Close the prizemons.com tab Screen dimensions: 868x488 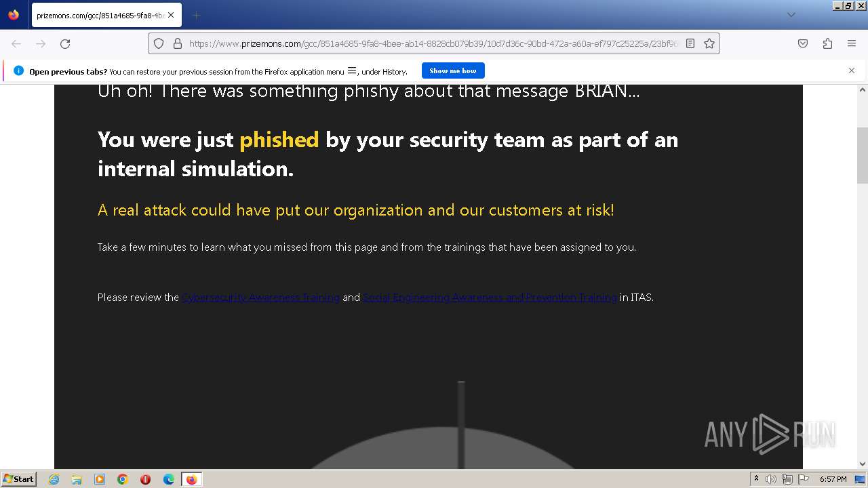pyautogui.click(x=171, y=15)
